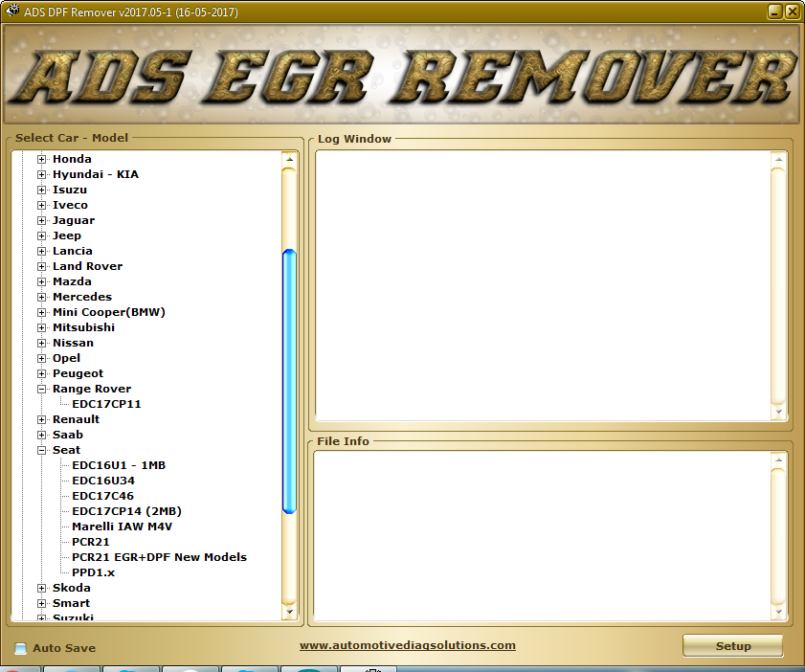The width and height of the screenshot is (805, 672).
Task: Click the ADS DPF Remover title bar icon
Action: click(x=11, y=11)
